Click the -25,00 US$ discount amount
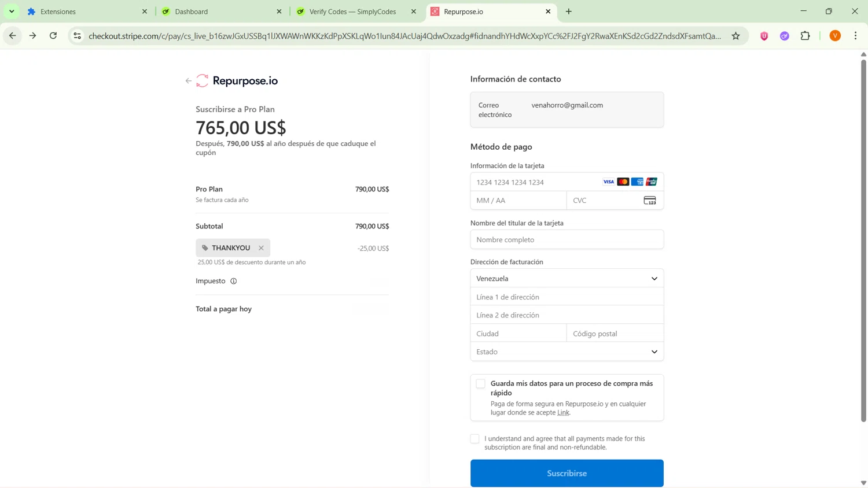The image size is (868, 488). tap(373, 249)
